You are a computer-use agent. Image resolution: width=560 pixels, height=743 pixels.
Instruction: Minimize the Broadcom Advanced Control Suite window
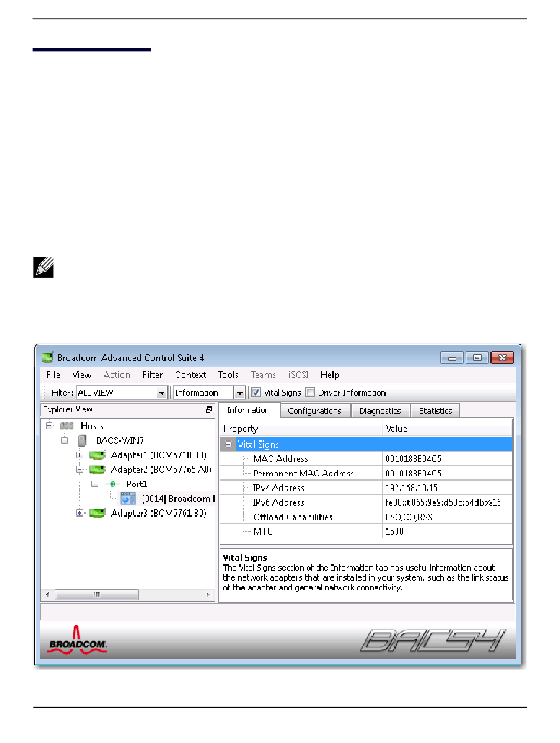coord(452,358)
